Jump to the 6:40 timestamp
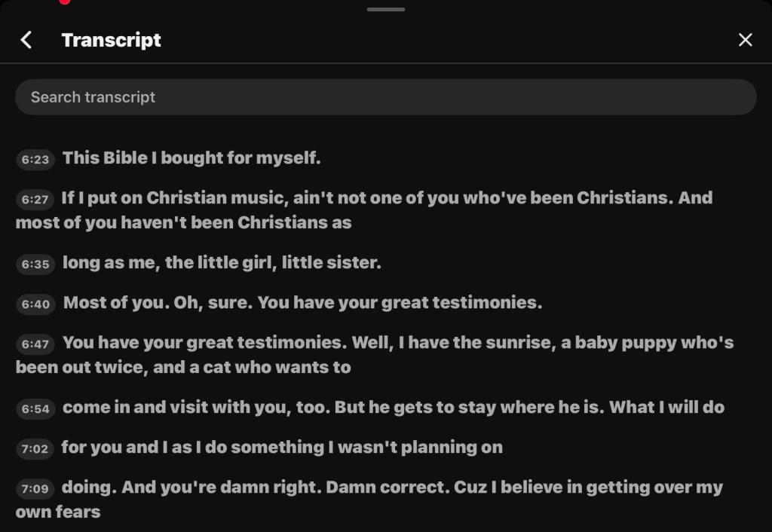The image size is (772, 532). (35, 304)
